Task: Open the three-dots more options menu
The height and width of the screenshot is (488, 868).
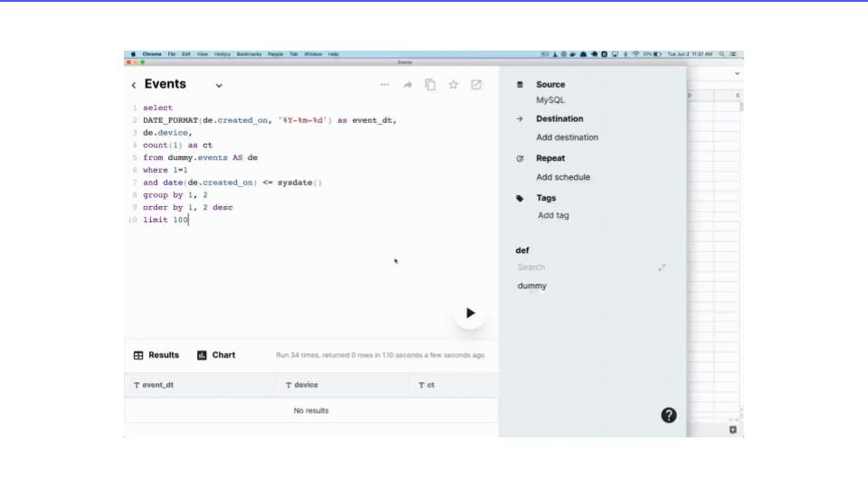Action: click(385, 85)
